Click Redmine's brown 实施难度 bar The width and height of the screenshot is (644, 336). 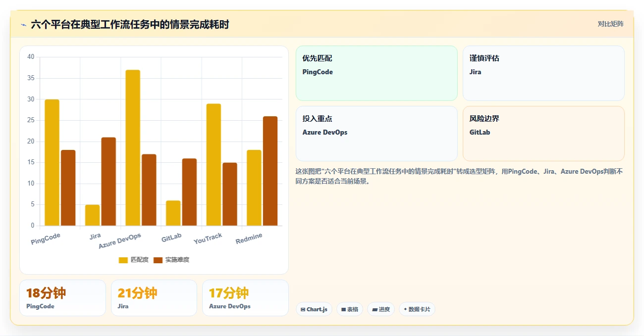point(270,171)
